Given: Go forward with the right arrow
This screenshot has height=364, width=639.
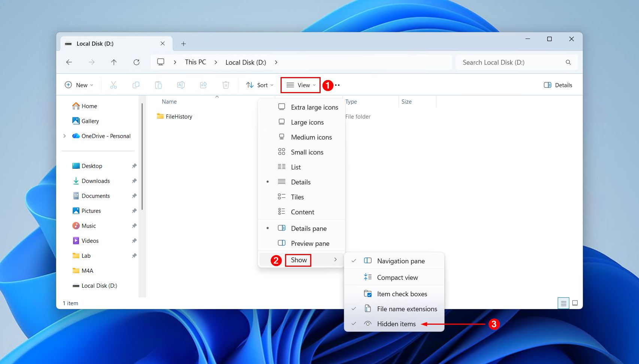Looking at the screenshot, I should 91,62.
